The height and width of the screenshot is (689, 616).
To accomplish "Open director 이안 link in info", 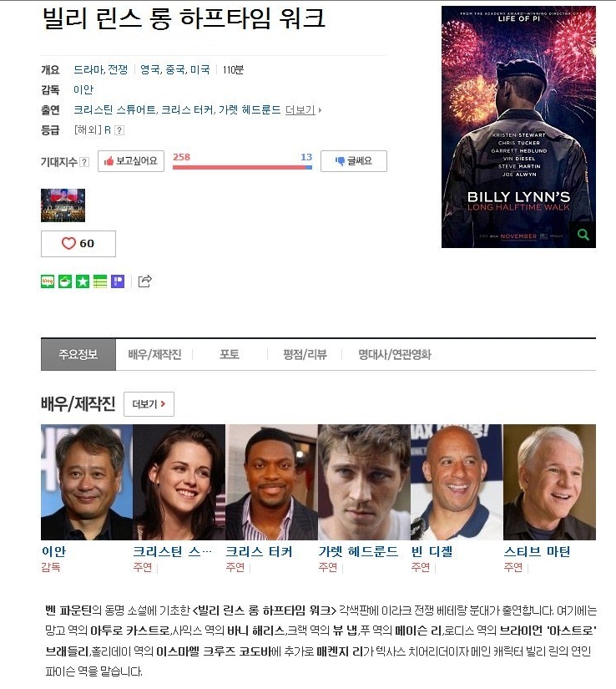I will point(83,89).
